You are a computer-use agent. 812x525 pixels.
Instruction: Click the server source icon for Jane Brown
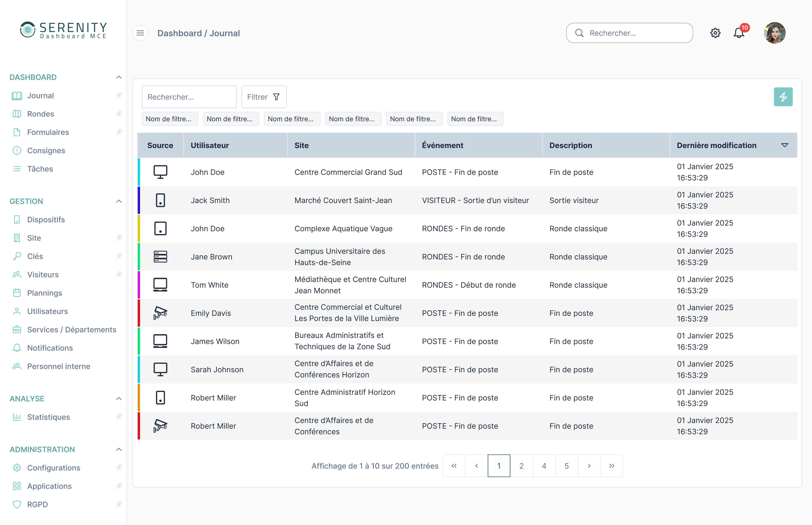coord(160,257)
